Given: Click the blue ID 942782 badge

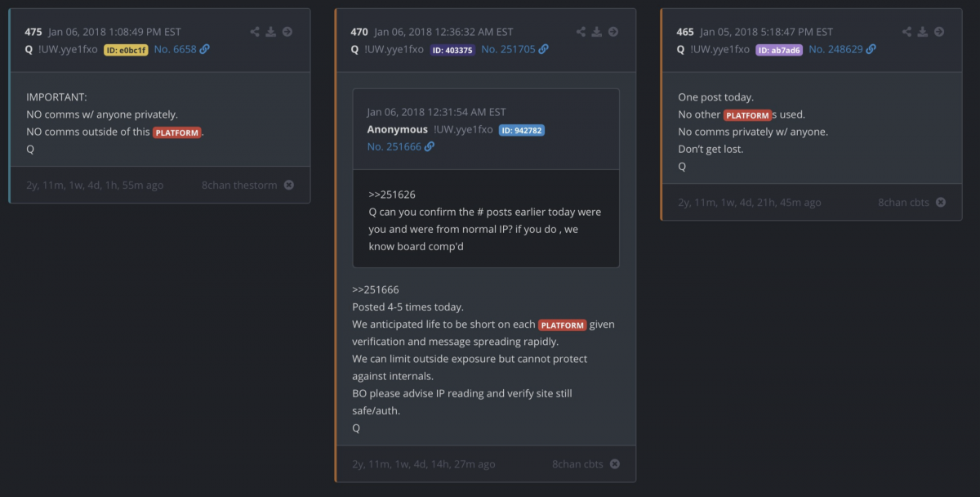Looking at the screenshot, I should tap(521, 130).
